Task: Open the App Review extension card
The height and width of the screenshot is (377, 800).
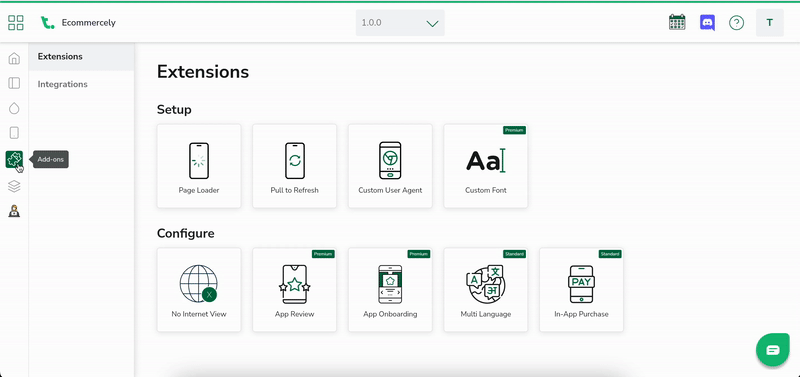Action: (x=294, y=290)
